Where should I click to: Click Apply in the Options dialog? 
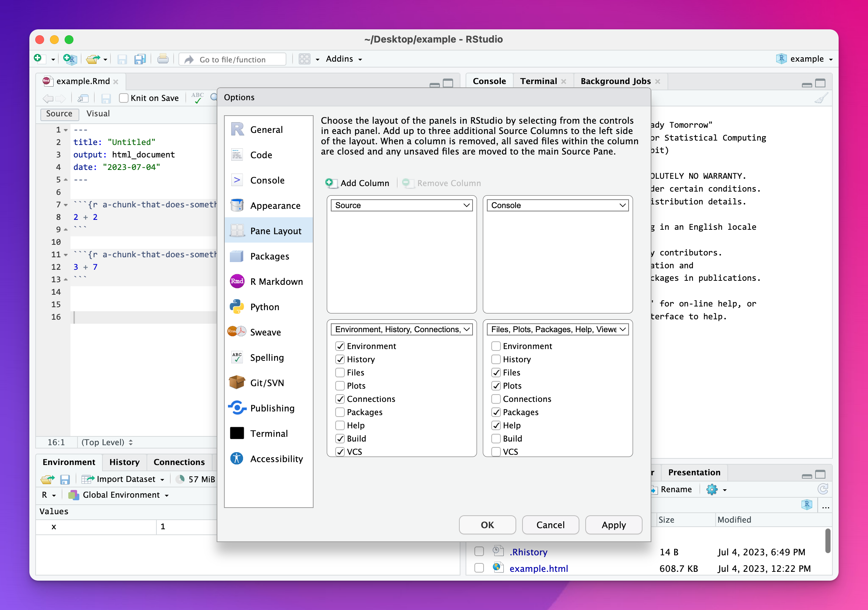[614, 525]
